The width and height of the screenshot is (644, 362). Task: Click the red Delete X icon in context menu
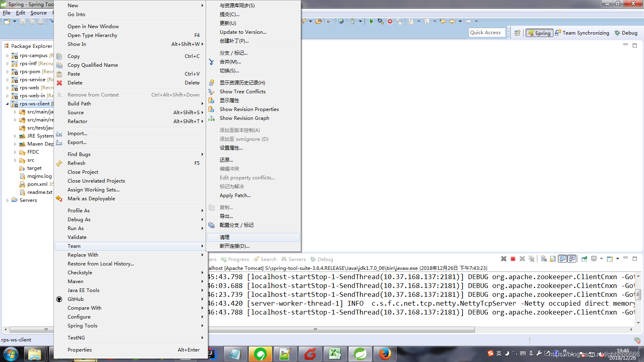pyautogui.click(x=59, y=83)
